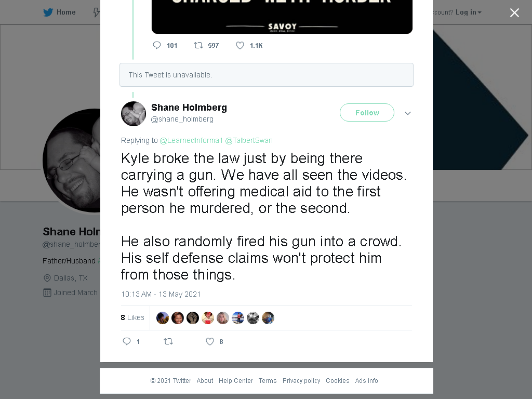Retweet the tweet with 597 retweets
This screenshot has width=532, height=399.
(x=198, y=46)
